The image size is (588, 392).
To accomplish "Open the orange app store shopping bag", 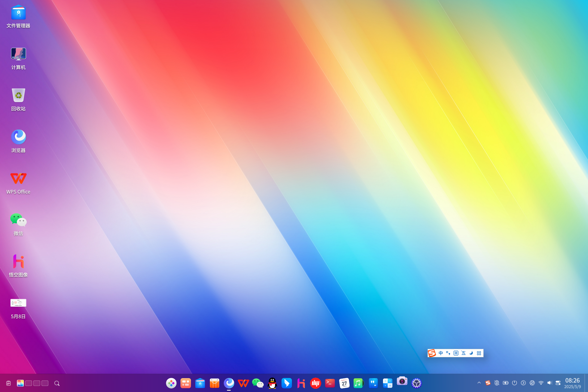I will (215, 383).
